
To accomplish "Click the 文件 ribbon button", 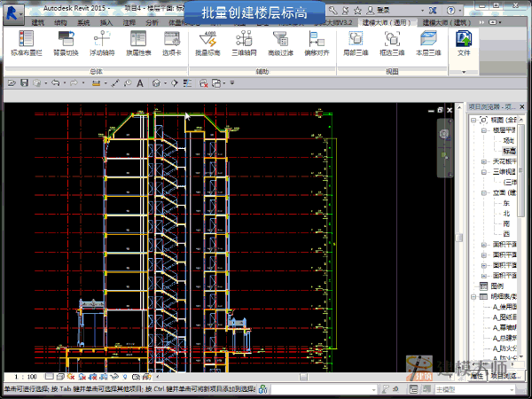I will [464, 43].
